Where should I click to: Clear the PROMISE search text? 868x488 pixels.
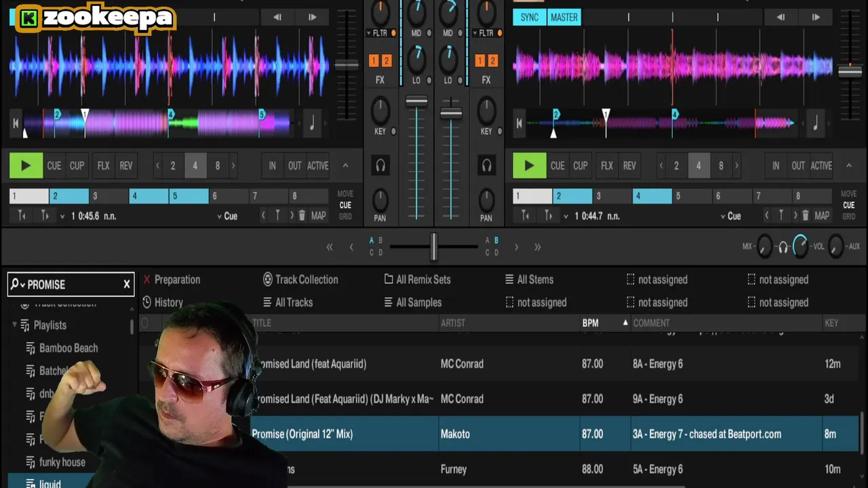click(126, 285)
